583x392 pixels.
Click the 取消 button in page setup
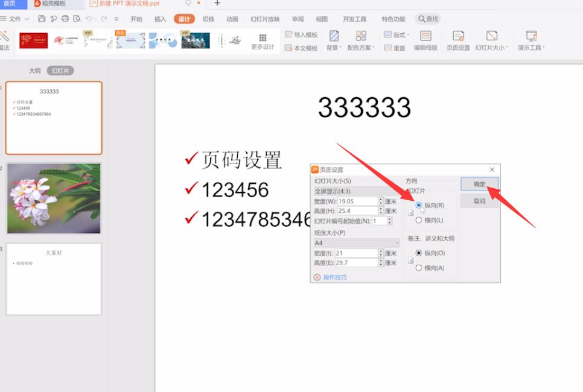[x=480, y=201]
